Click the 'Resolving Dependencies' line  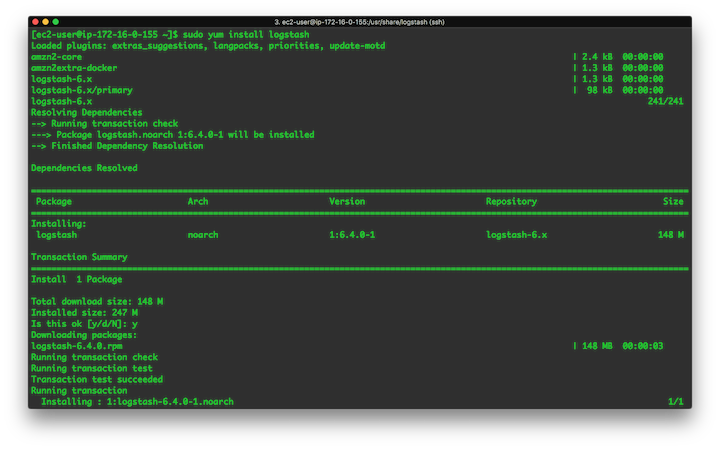(x=87, y=112)
